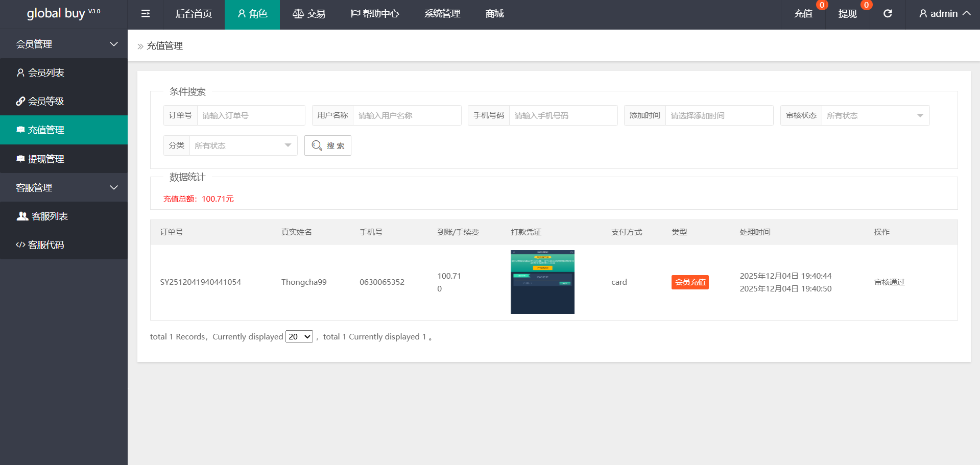Open 客服代码 in the sidebar
Viewport: 980px width, 465px height.
(x=46, y=245)
